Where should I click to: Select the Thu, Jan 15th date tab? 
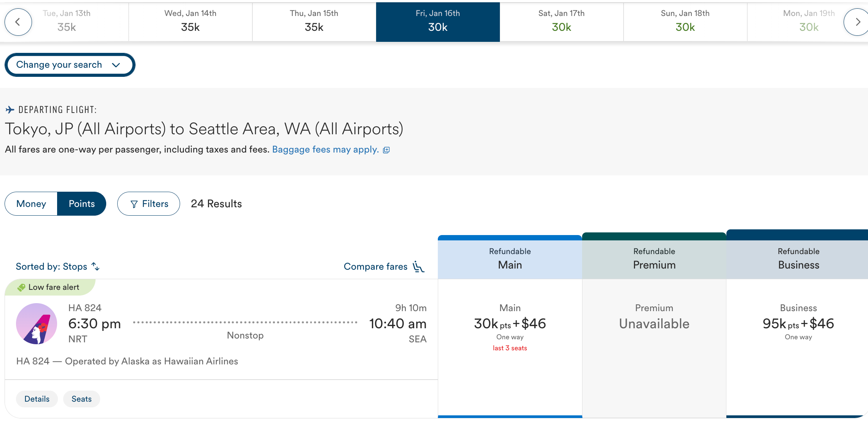pyautogui.click(x=314, y=21)
